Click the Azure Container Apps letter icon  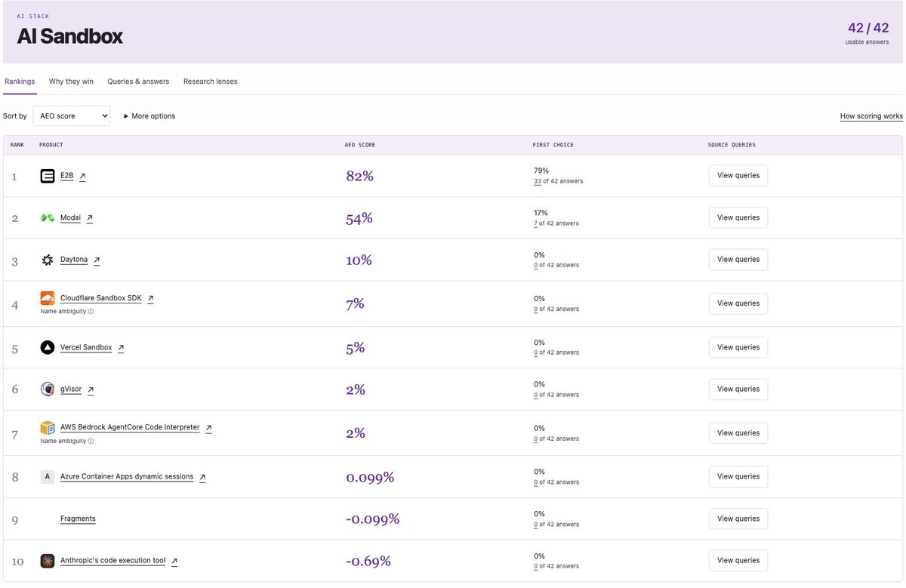click(x=48, y=477)
